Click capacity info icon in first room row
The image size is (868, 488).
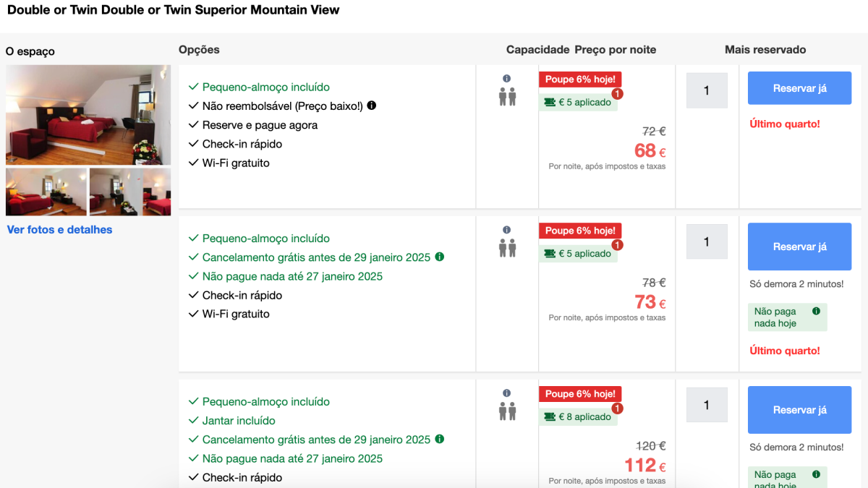tap(507, 78)
